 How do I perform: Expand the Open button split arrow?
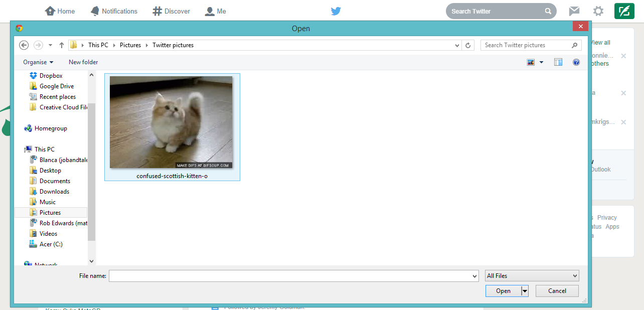[x=525, y=291]
